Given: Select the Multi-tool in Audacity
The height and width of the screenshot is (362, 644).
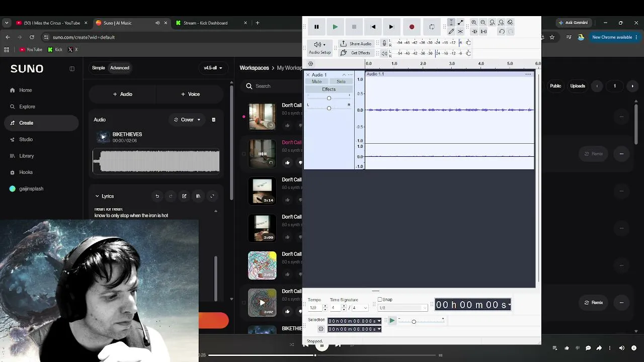Looking at the screenshot, I should (460, 32).
